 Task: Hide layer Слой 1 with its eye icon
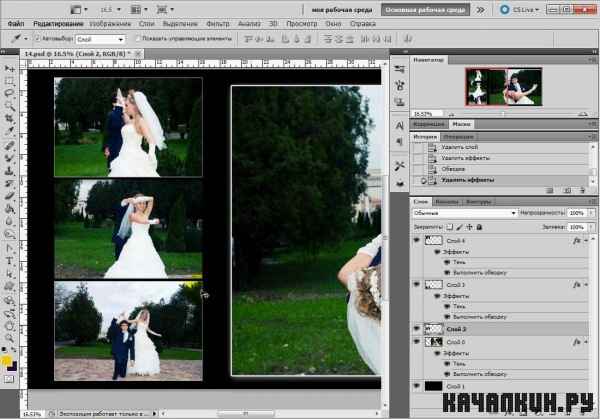(x=417, y=386)
